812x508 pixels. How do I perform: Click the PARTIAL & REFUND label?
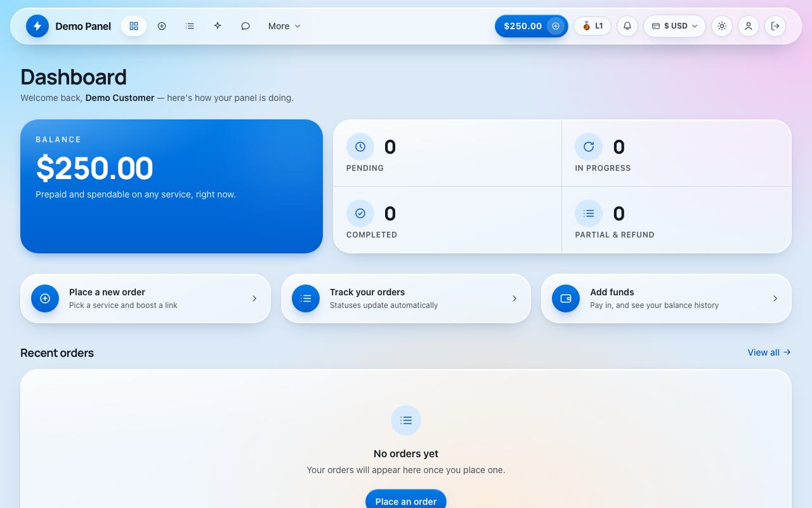tap(615, 235)
